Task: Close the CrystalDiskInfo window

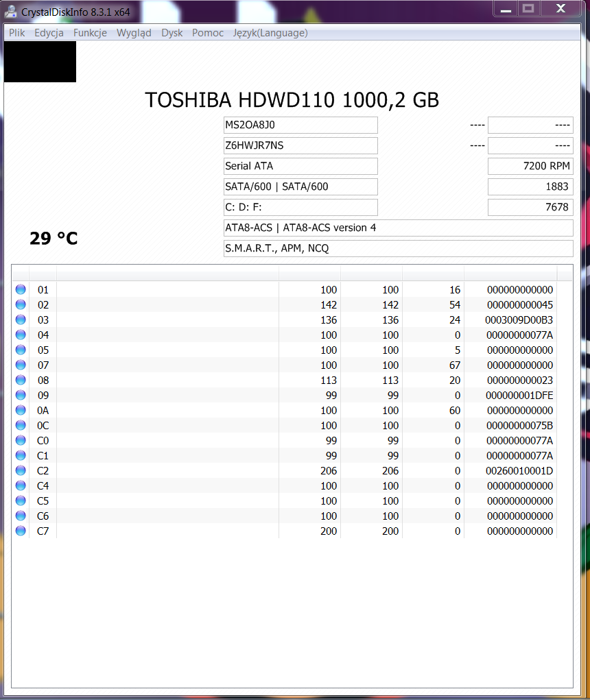Action: (561, 9)
